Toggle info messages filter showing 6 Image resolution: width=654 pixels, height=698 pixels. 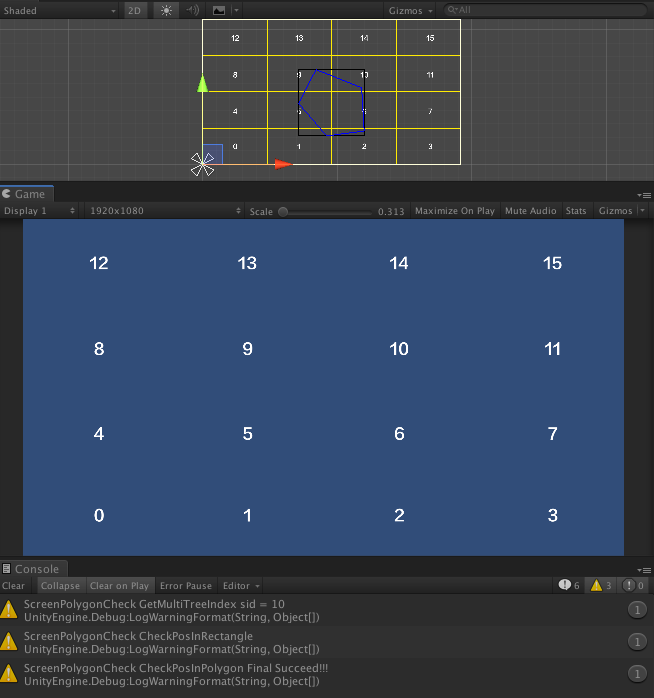tap(570, 585)
